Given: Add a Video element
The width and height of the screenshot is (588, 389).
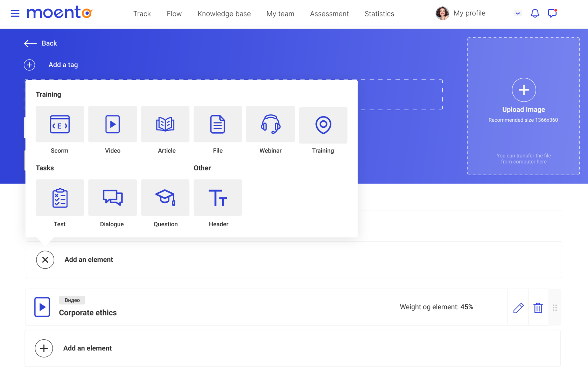Looking at the screenshot, I should (112, 124).
